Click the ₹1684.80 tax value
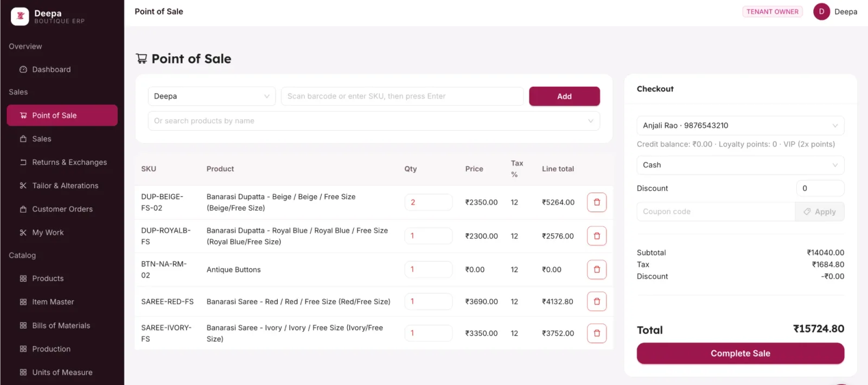Screen dimensions: 868x385 [x=828, y=265]
